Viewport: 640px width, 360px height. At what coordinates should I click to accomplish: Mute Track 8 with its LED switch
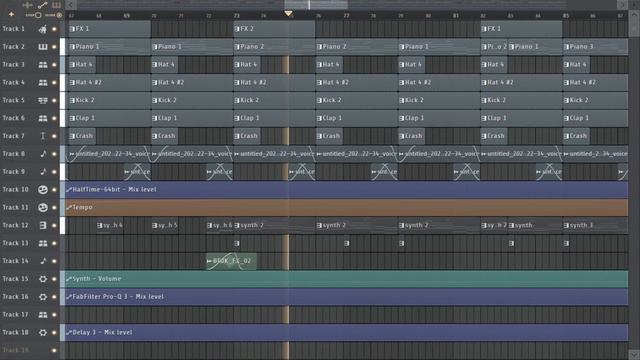pos(54,154)
